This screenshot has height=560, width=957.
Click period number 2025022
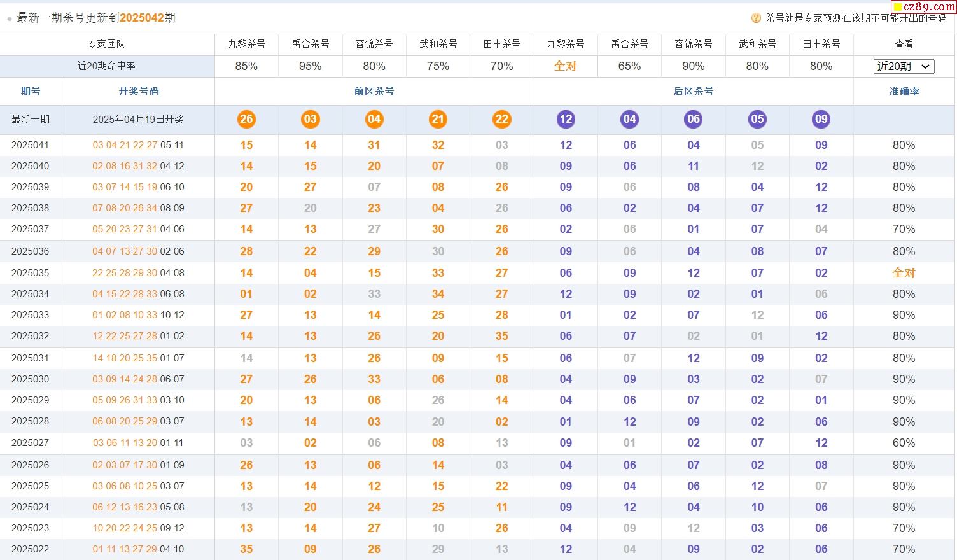31,549
